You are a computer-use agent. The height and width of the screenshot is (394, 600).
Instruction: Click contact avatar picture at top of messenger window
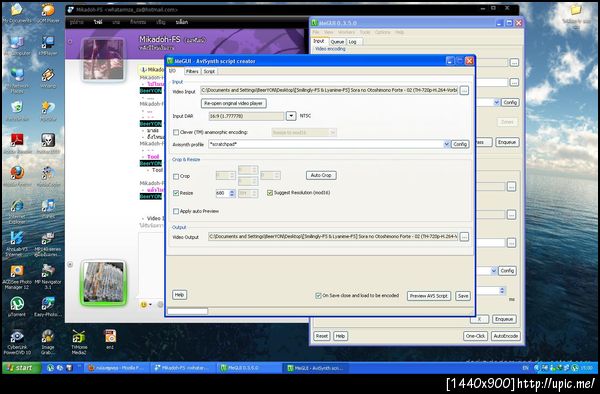[103, 59]
